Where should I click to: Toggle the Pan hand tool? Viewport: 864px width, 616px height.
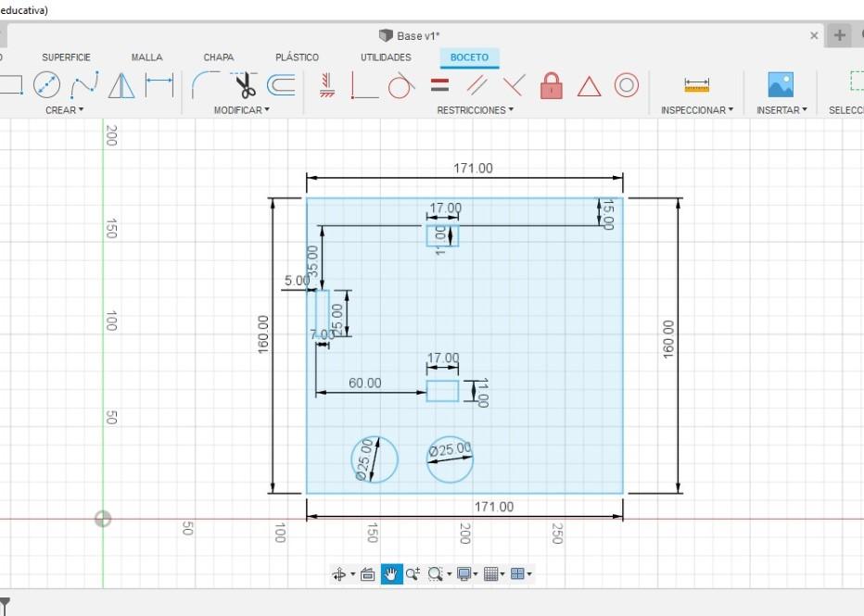tap(391, 574)
